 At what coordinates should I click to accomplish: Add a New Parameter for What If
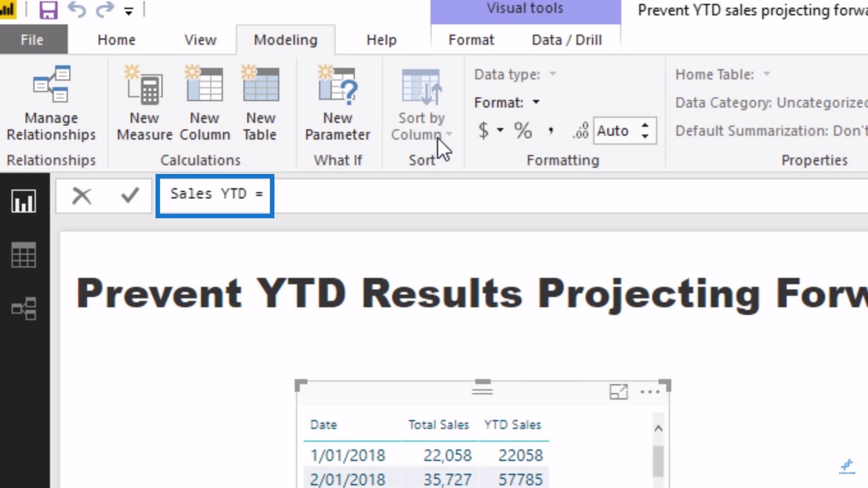tap(337, 103)
